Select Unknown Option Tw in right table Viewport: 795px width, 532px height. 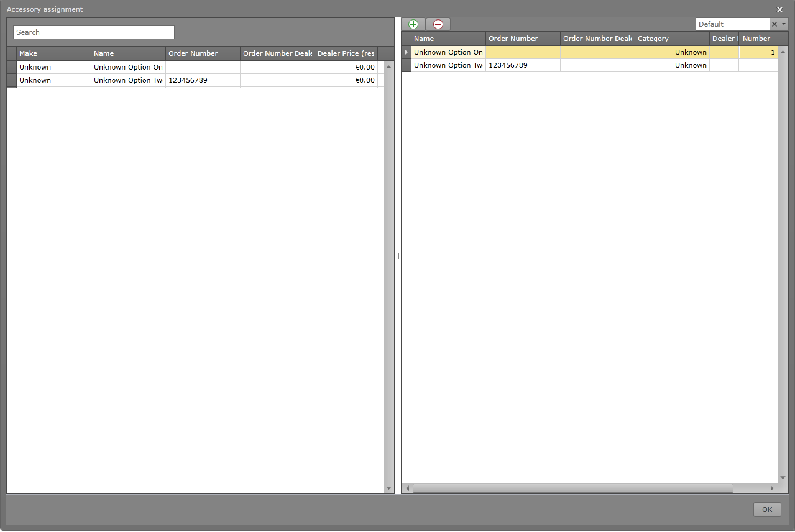[448, 65]
